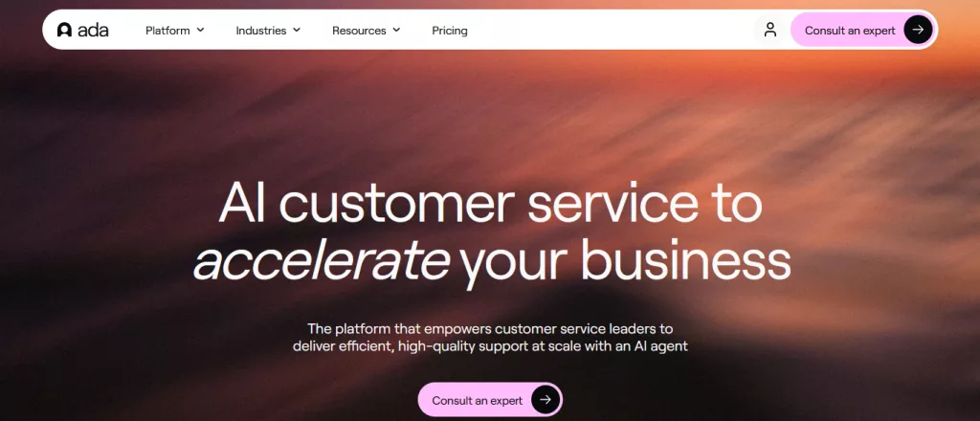Click the line starting The platform that empowers
The width and height of the screenshot is (980, 421).
pyautogui.click(x=489, y=326)
